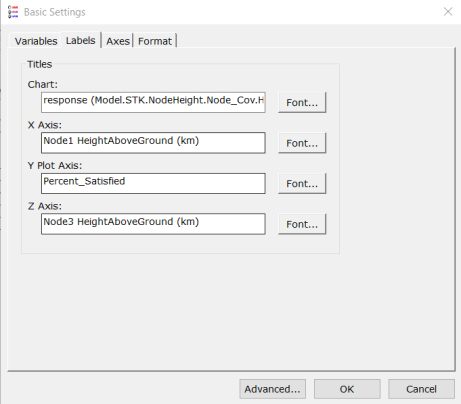The image size is (461, 404).
Task: Change Font for the Z Axis title
Action: tap(302, 224)
